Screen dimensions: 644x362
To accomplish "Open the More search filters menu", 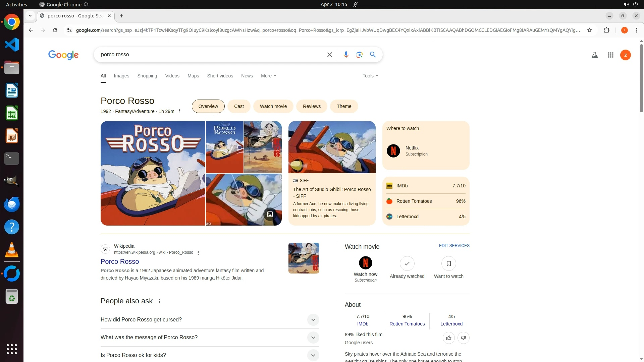I will tap(268, 76).
